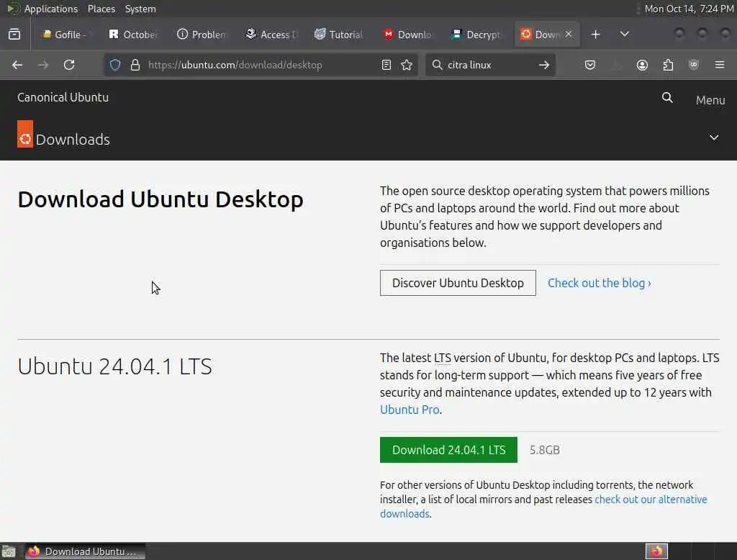The image size is (737, 560).
Task: Click the Firefox tray icon at bottom right
Action: pyautogui.click(x=656, y=551)
